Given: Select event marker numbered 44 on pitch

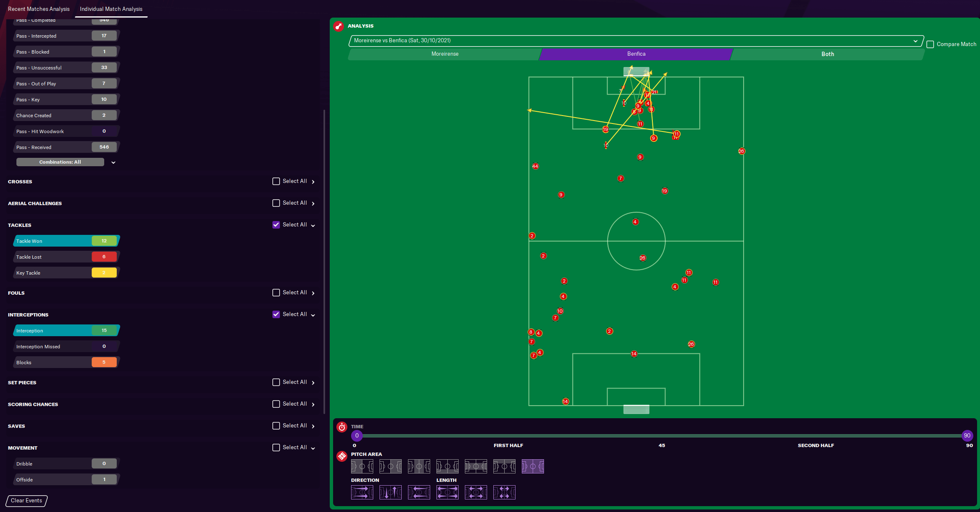Looking at the screenshot, I should [535, 166].
